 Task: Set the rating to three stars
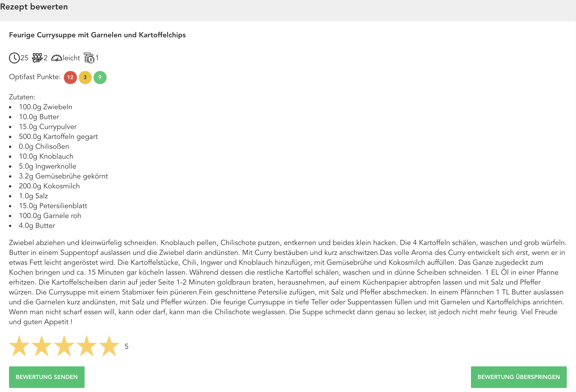point(64,346)
